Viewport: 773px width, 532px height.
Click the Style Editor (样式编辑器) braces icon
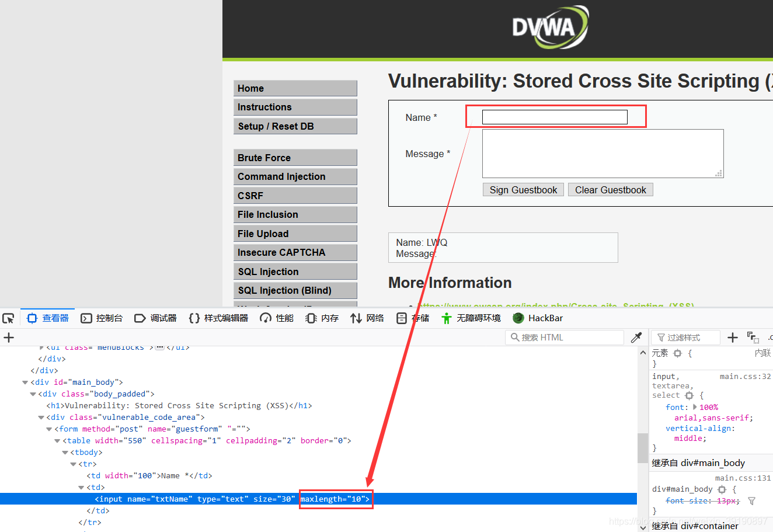(x=194, y=318)
